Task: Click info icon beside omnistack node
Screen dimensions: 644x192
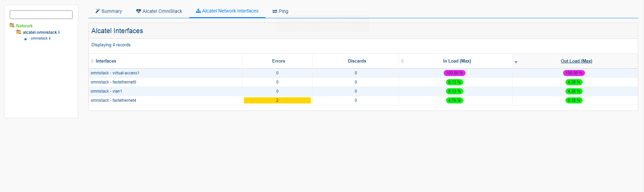Action: pyautogui.click(x=50, y=38)
